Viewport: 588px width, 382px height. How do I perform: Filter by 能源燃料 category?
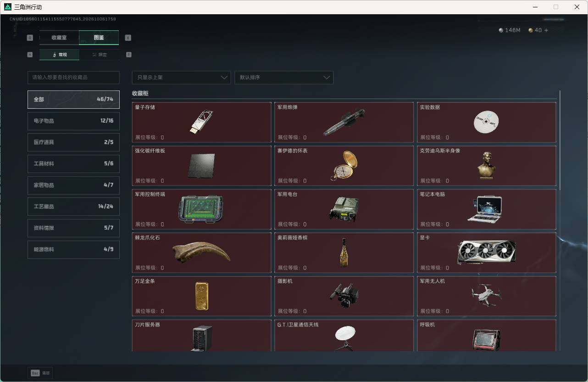click(x=73, y=249)
